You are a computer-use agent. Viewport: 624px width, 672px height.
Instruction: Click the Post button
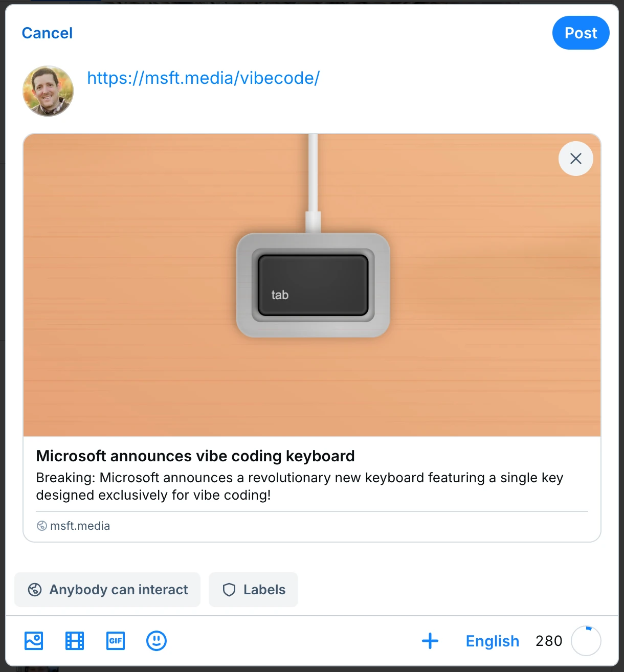click(581, 33)
